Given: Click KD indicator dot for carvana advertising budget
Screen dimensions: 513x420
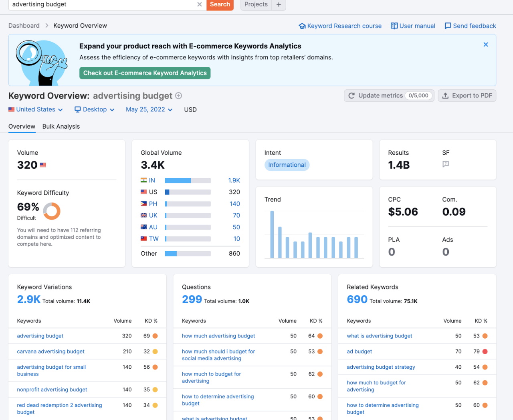Looking at the screenshot, I should pyautogui.click(x=155, y=351).
